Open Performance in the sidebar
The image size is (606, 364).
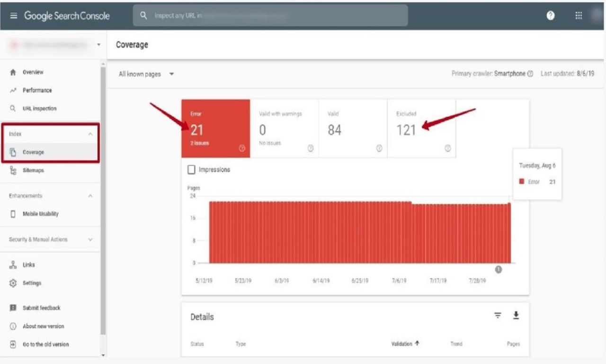37,90
